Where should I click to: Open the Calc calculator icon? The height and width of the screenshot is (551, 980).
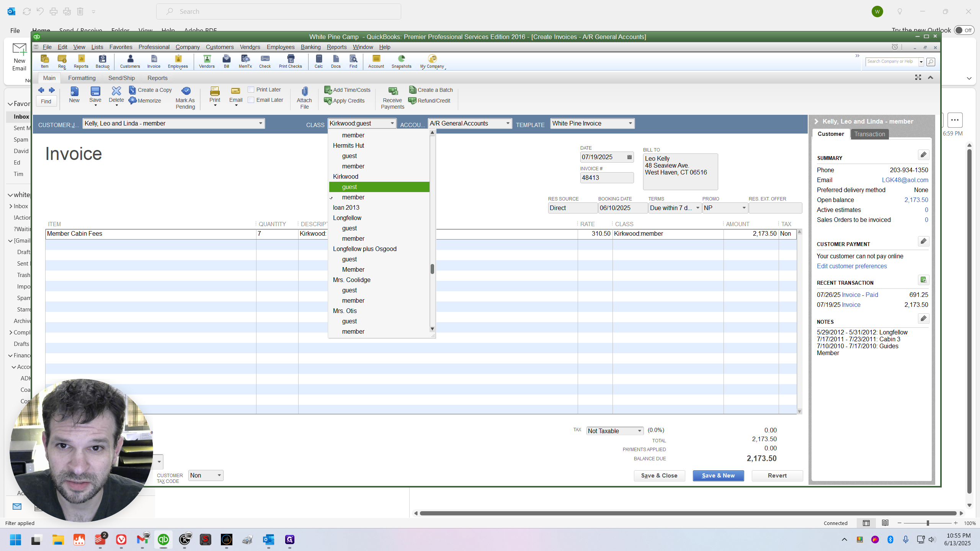[x=319, y=61]
